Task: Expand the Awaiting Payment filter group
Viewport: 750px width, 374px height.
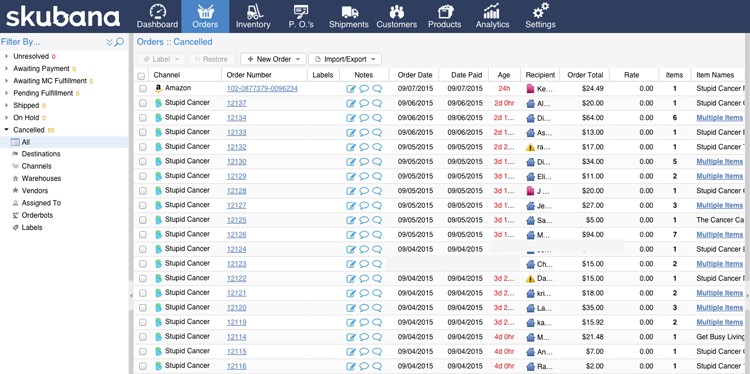Action: (6, 68)
